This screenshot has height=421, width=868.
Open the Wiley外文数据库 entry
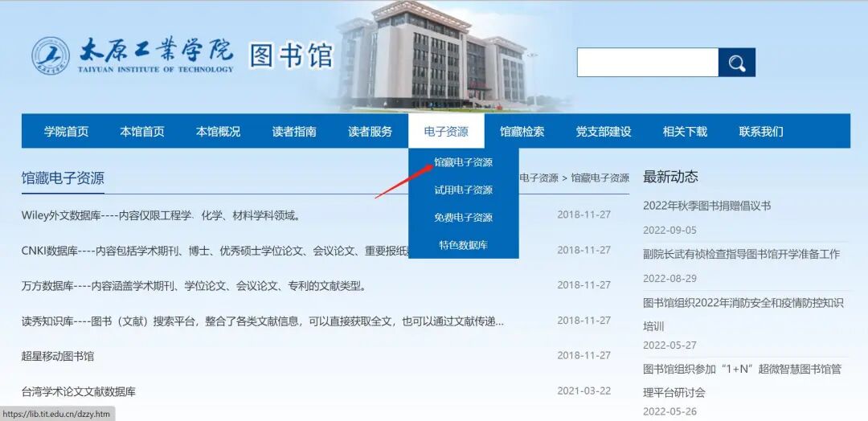(x=161, y=216)
